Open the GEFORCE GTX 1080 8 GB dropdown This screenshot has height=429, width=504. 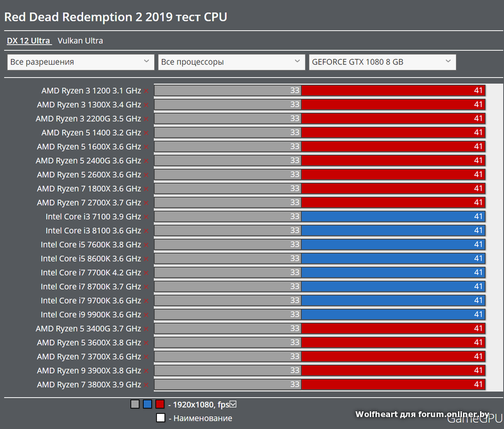382,62
